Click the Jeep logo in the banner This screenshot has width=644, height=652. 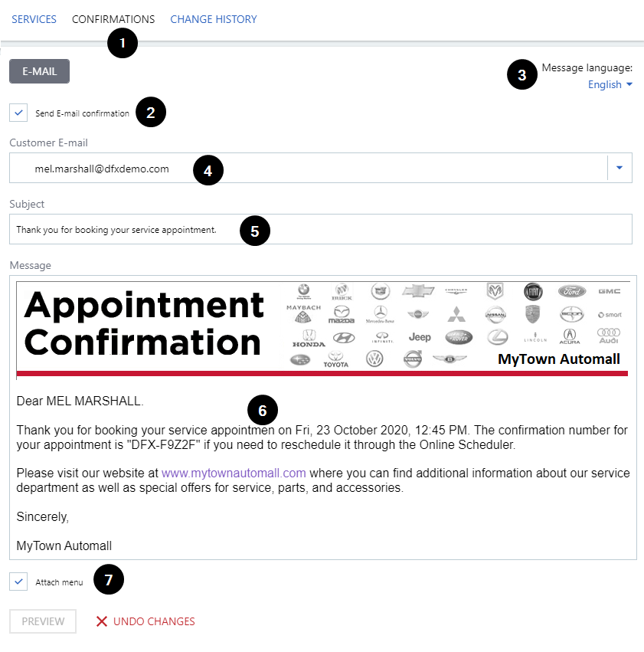(420, 337)
